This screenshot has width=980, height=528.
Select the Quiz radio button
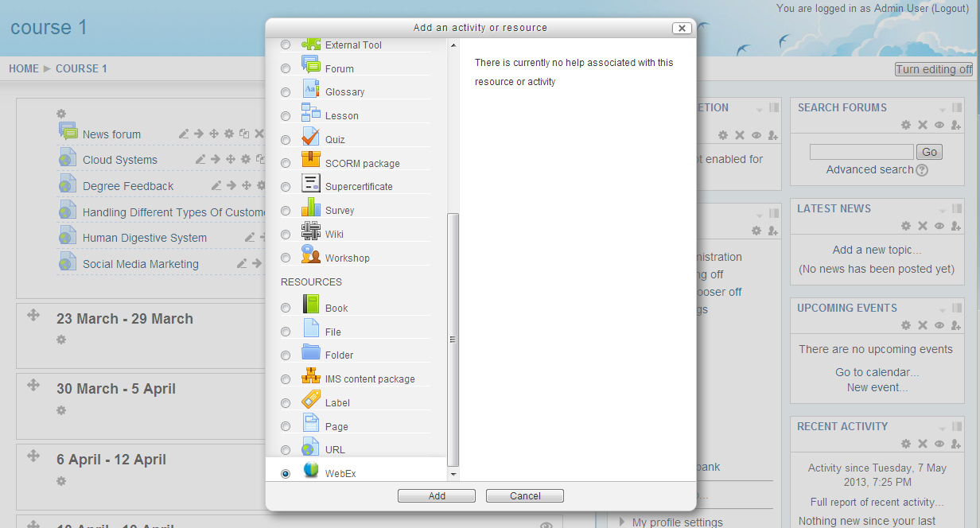[x=286, y=141]
